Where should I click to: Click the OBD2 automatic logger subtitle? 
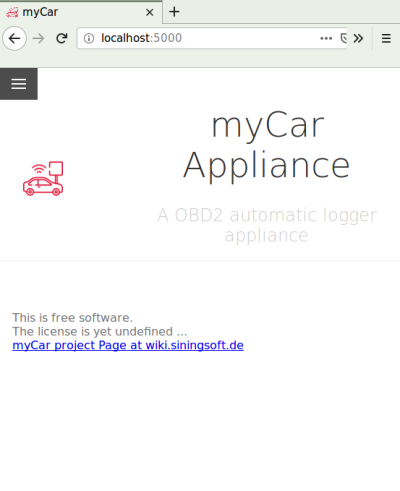pyautogui.click(x=267, y=225)
